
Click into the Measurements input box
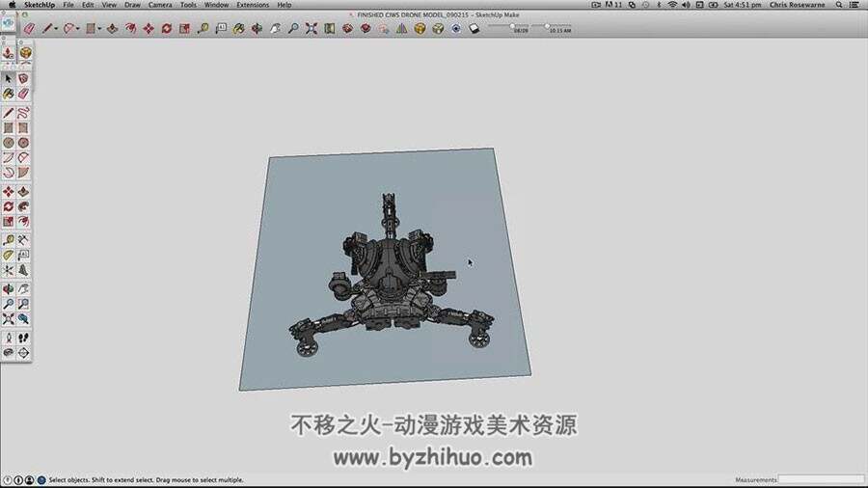[821, 479]
